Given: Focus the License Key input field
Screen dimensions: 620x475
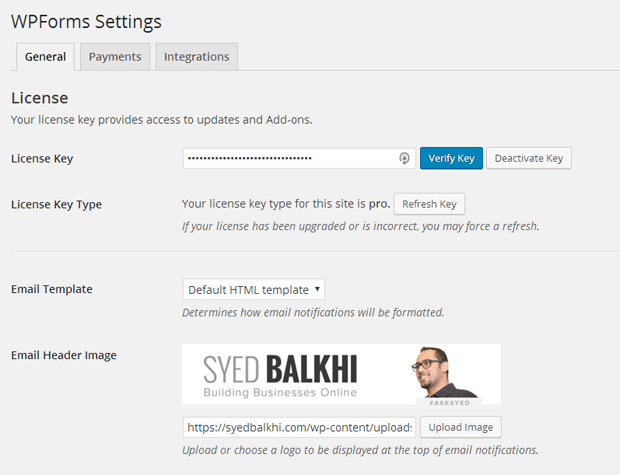Looking at the screenshot, I should tap(299, 158).
